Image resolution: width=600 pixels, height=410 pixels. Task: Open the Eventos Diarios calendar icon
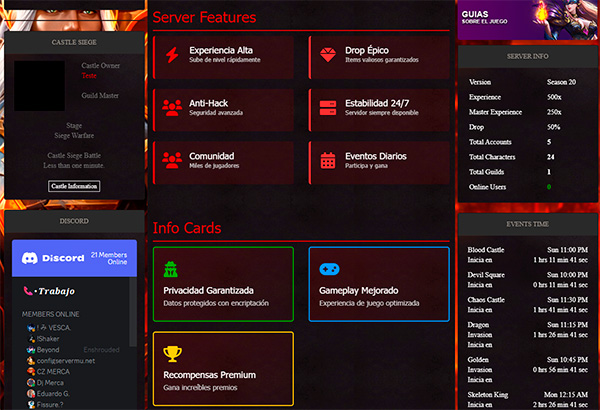(x=328, y=159)
